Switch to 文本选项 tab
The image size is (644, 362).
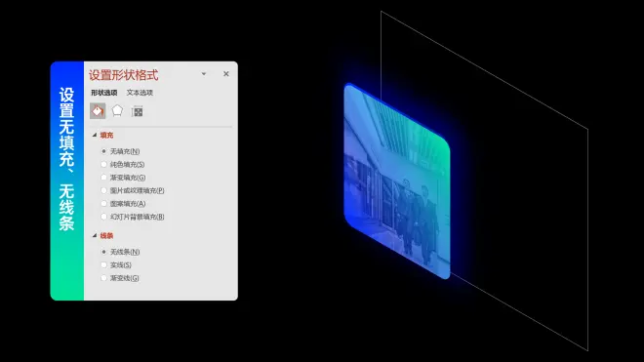[140, 93]
